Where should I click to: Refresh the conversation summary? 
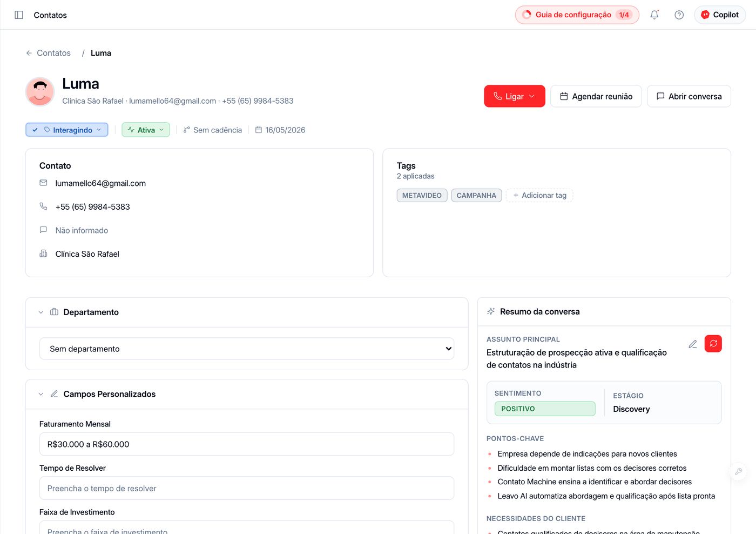click(713, 343)
